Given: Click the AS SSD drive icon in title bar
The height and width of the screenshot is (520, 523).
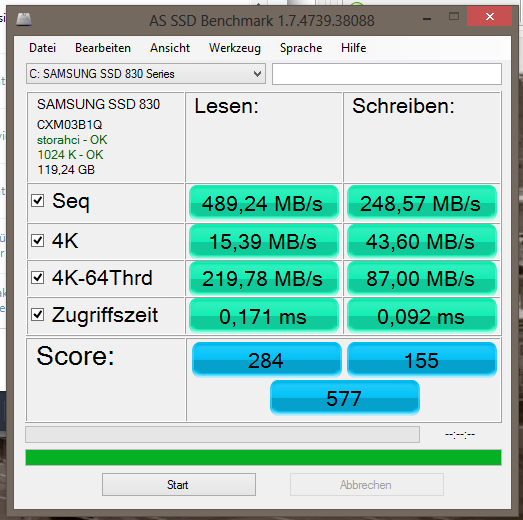Looking at the screenshot, I should point(24,19).
